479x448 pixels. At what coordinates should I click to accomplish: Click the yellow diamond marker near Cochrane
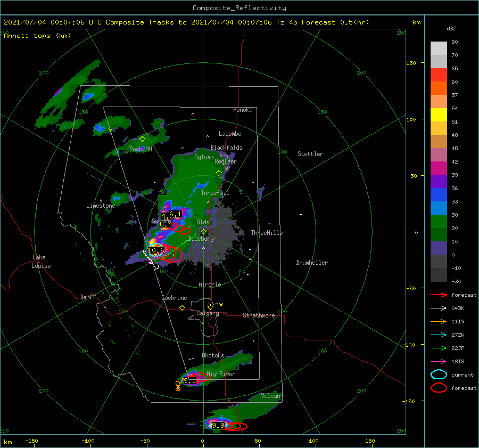pos(182,307)
